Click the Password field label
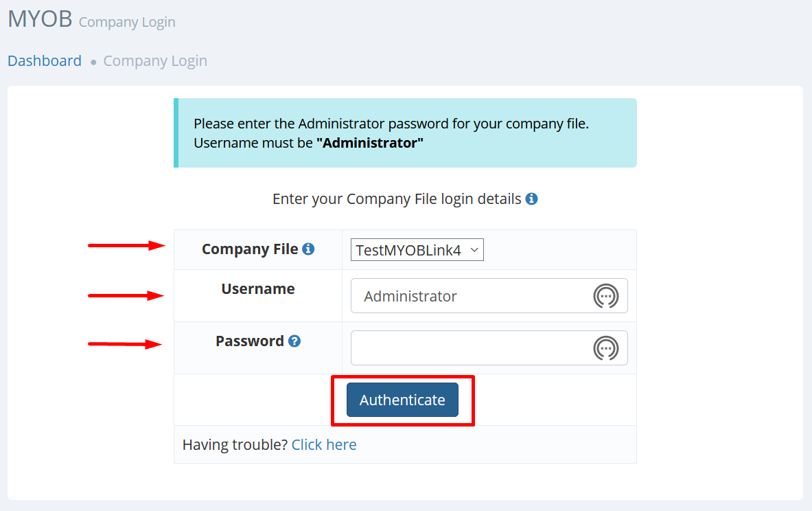Screen dimensions: 812x511 (x=250, y=341)
